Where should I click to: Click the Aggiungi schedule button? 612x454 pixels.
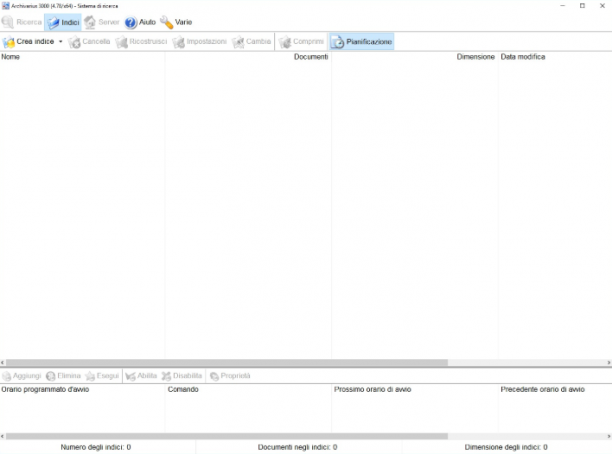(x=22, y=376)
